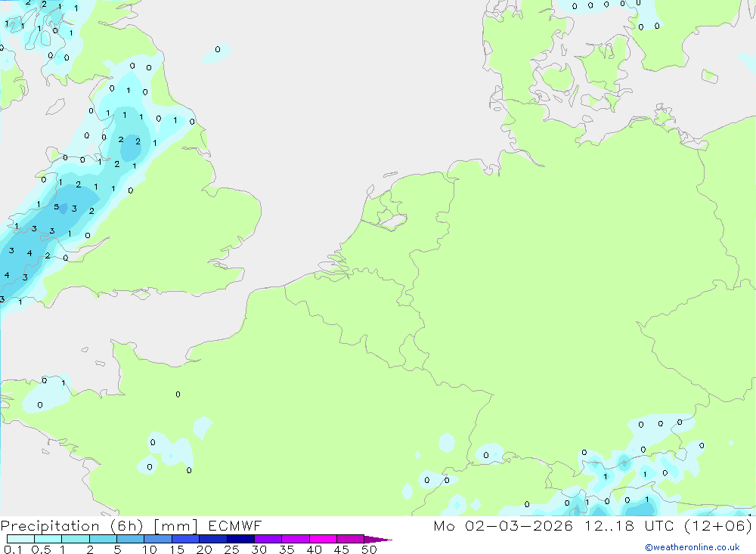The image size is (756, 554).
Task: Click the 'Precipitation' title word
Action: coord(50,526)
